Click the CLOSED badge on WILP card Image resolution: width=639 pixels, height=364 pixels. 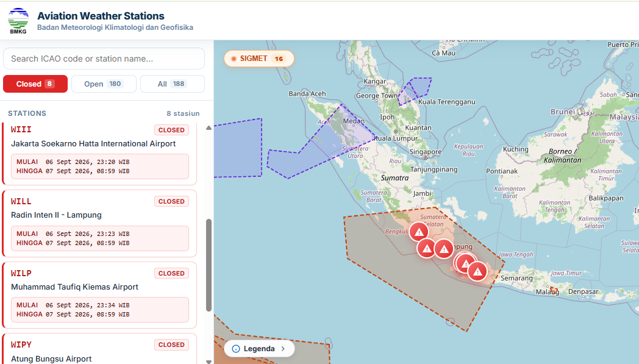click(171, 273)
